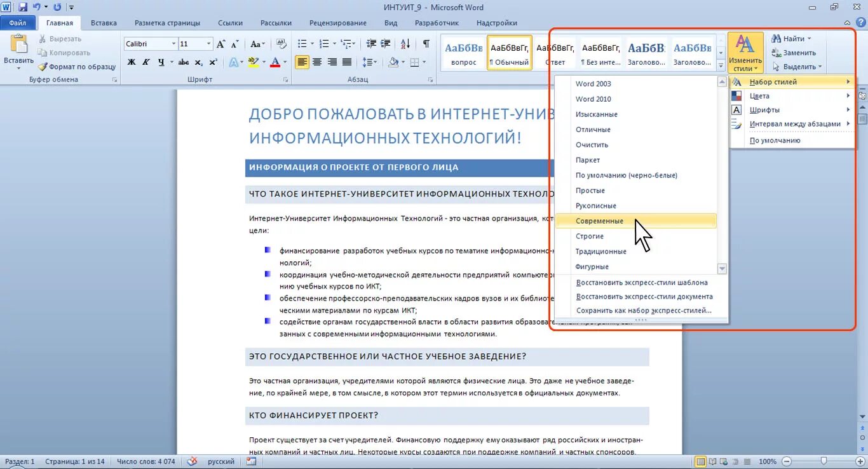The width and height of the screenshot is (868, 469).
Task: Click Восстановить экспресс-стили шаблона
Action: tap(641, 282)
